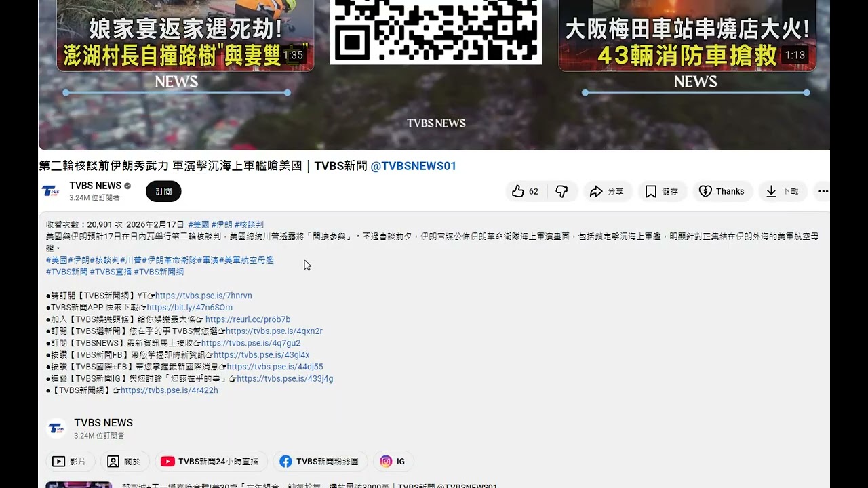Select the view count text 20,901 次
The height and width of the screenshot is (488, 868).
tap(104, 224)
